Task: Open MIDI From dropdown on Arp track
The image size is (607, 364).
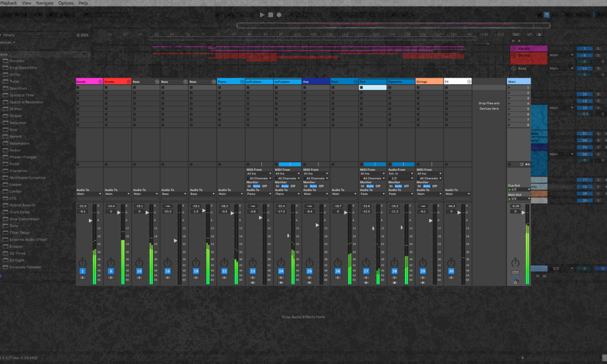Action: (x=315, y=174)
